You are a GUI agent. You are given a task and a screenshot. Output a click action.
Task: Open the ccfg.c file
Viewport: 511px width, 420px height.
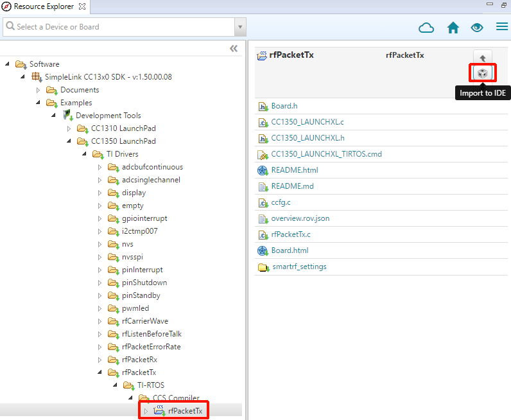281,202
